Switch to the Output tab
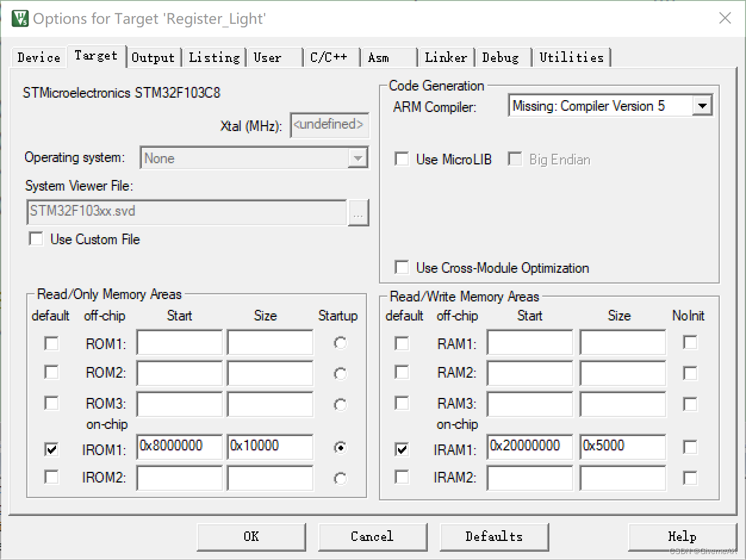The width and height of the screenshot is (746, 560). (x=153, y=58)
